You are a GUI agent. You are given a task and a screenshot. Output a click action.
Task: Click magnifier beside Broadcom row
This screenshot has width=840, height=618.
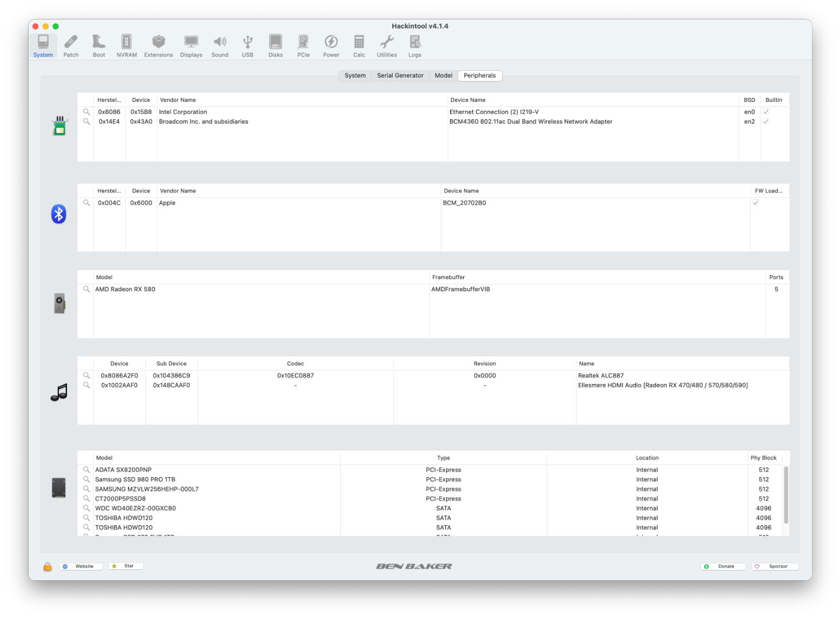pos(86,121)
